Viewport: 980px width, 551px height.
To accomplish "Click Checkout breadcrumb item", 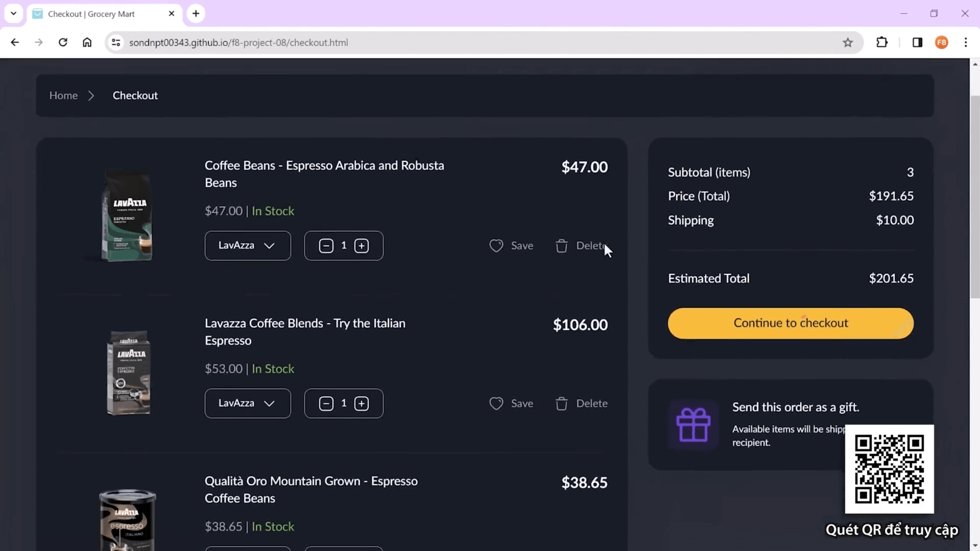I will tap(135, 95).
